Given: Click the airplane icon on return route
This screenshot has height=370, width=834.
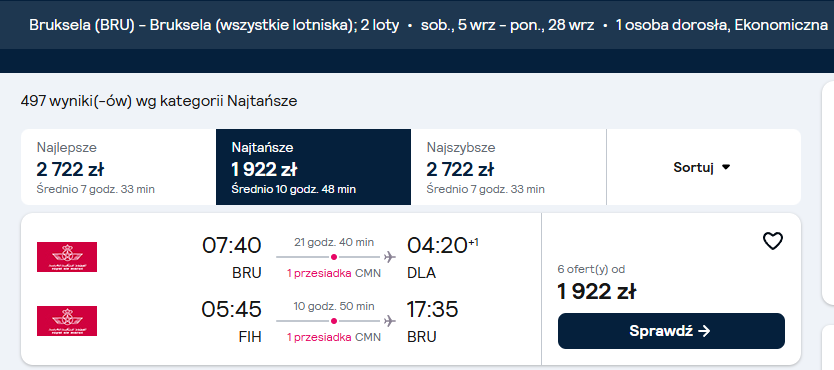Looking at the screenshot, I should 390,321.
